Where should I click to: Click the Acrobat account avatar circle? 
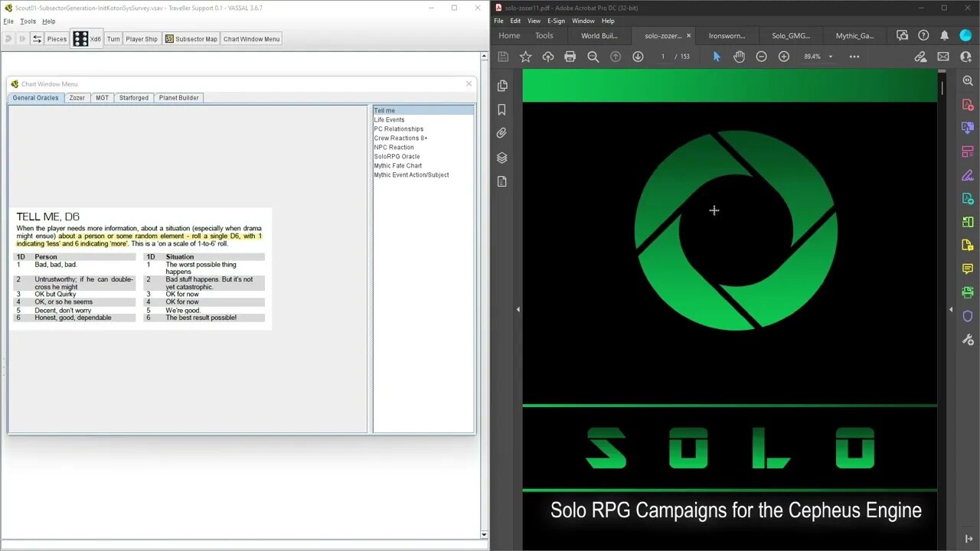pos(966,35)
